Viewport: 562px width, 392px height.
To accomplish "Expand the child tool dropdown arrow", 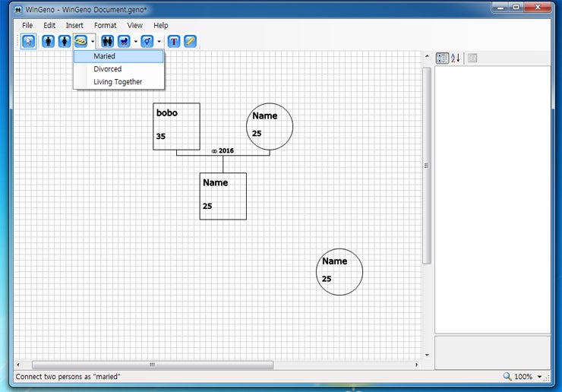I will click(135, 42).
